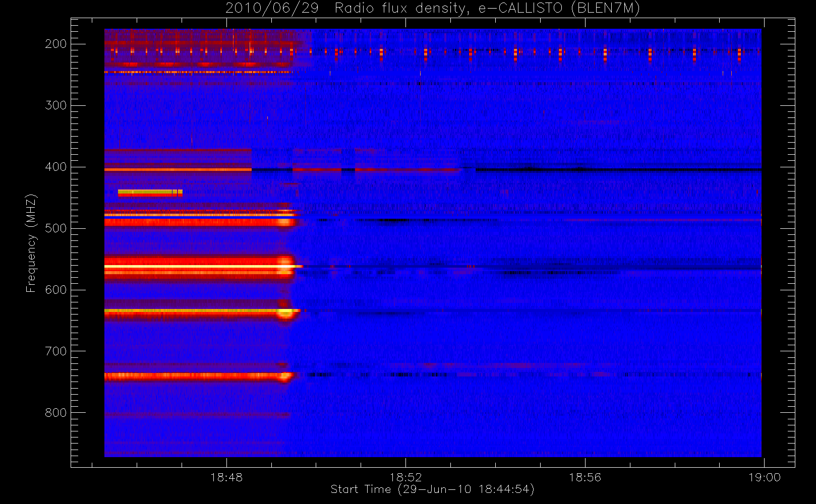Screen dimensions: 816x504
Task: Click the 18:52 time tick label
Action: tap(405, 477)
